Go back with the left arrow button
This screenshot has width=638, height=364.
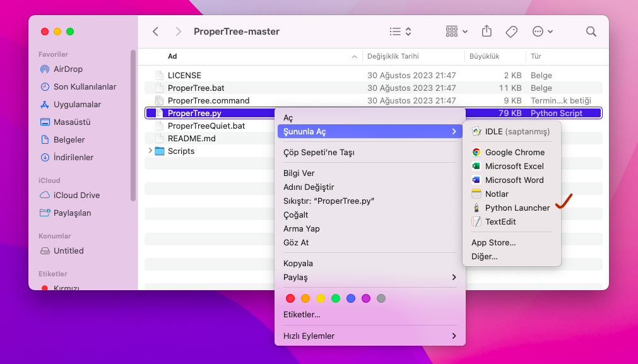(156, 32)
